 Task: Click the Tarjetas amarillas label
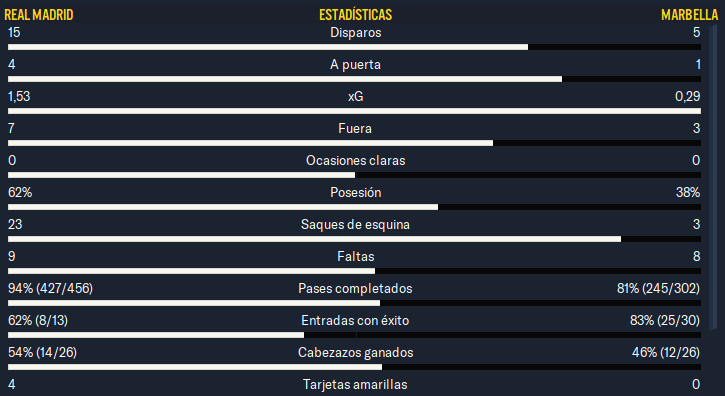click(355, 384)
